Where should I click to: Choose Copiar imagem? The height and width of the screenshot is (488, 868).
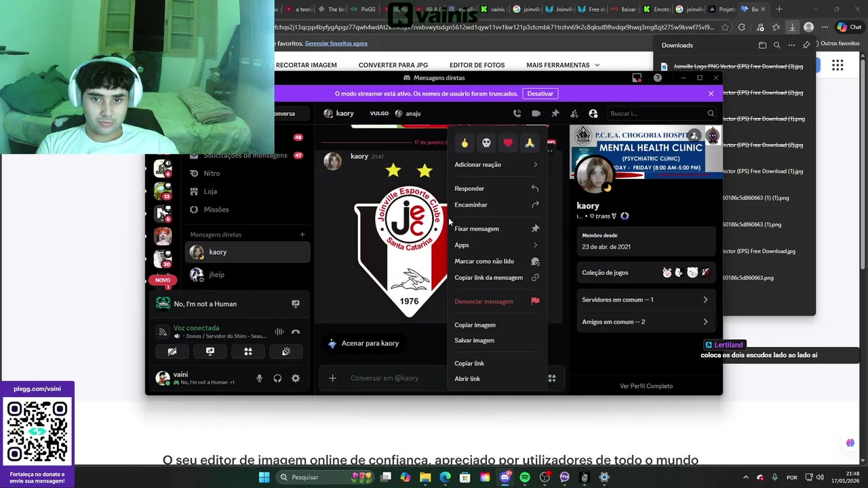(x=496, y=325)
